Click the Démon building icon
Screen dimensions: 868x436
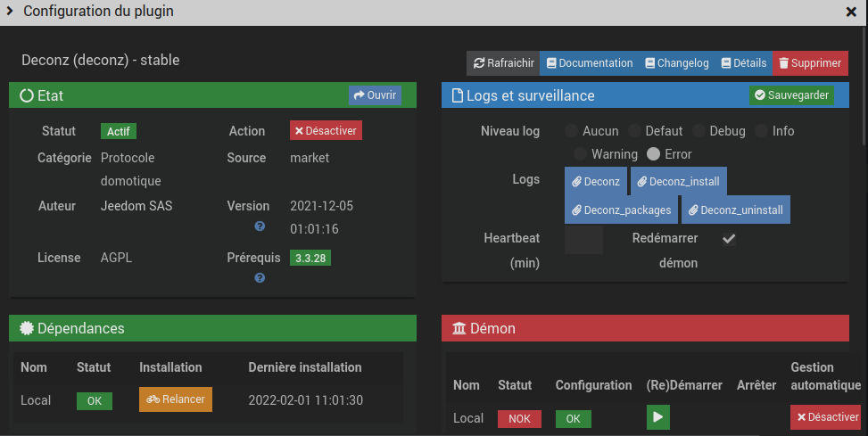pyautogui.click(x=459, y=329)
